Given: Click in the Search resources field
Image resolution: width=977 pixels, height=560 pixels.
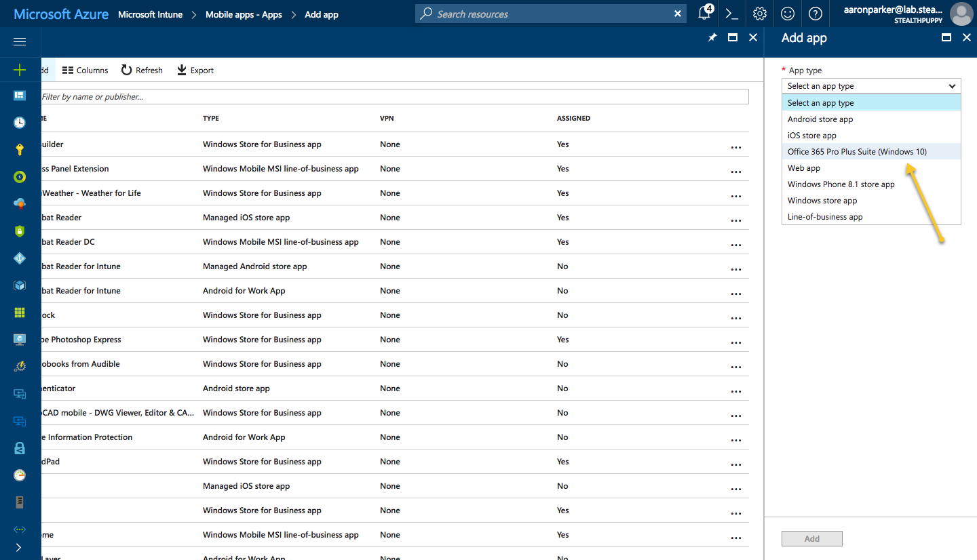Looking at the screenshot, I should [x=551, y=14].
